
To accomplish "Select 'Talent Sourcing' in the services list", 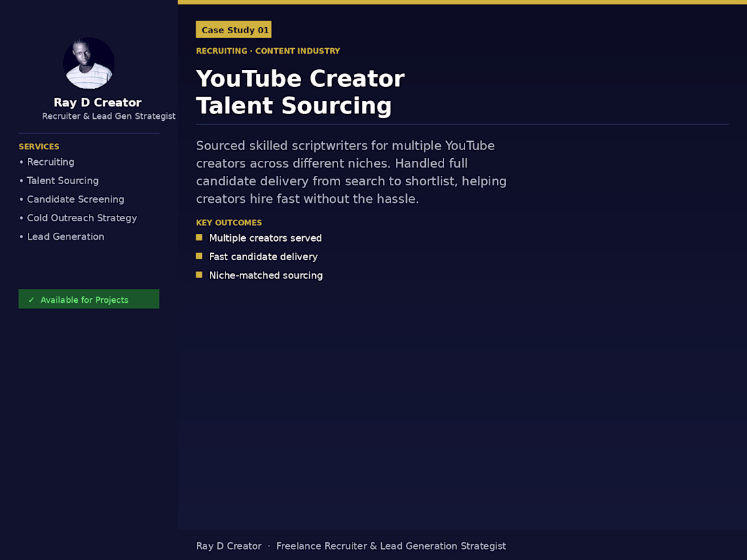I will [62, 181].
